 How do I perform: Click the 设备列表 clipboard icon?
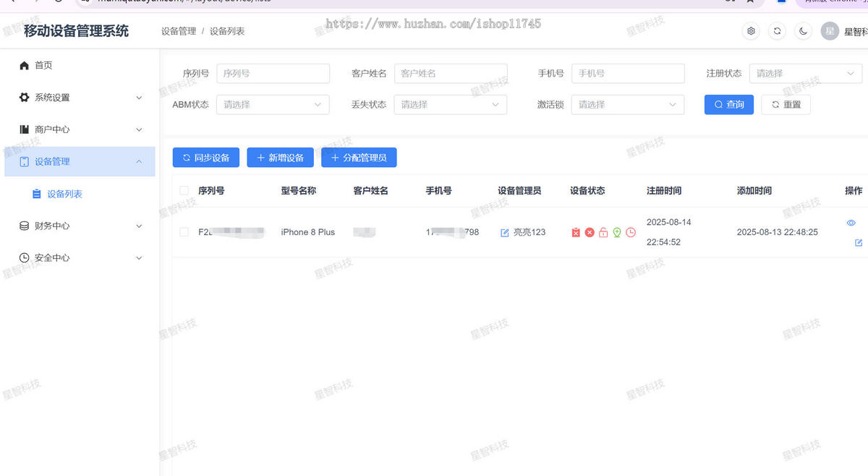point(36,194)
